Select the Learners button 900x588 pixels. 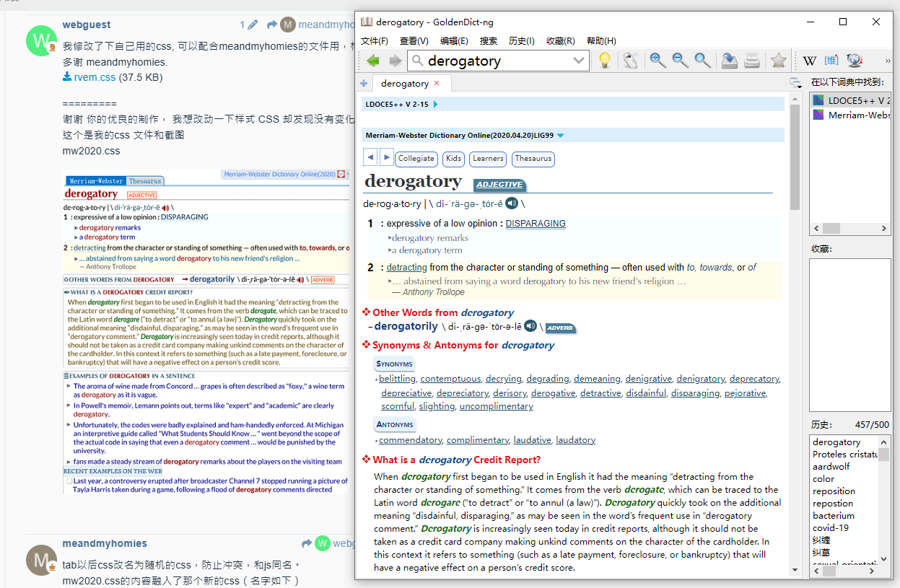coord(488,158)
